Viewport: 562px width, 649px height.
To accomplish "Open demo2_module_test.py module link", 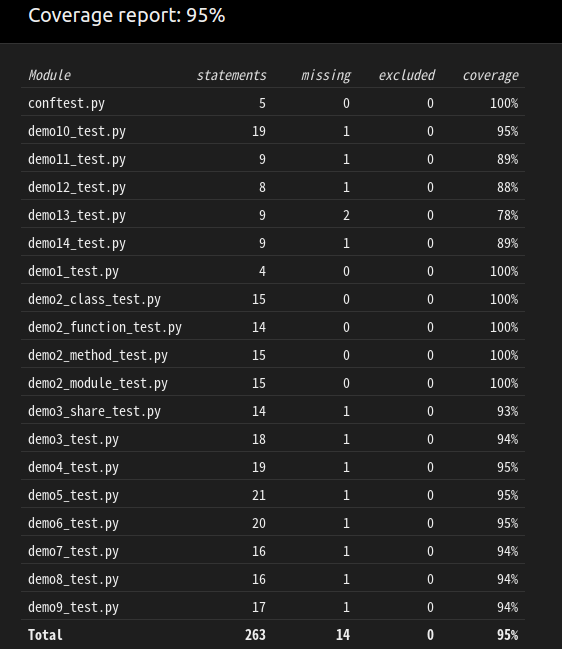I will tap(98, 383).
